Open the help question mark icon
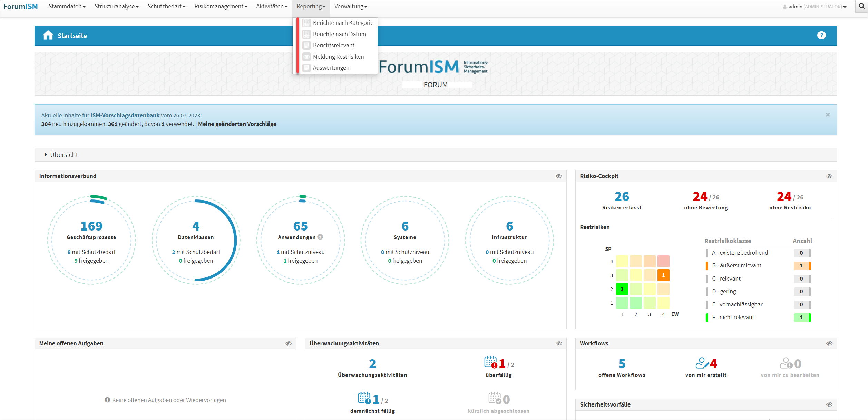The width and height of the screenshot is (868, 420). tap(821, 35)
